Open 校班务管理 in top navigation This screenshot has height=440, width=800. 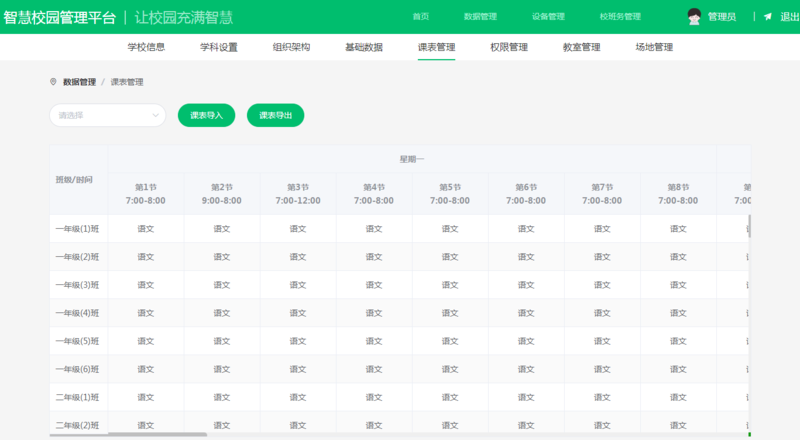620,17
